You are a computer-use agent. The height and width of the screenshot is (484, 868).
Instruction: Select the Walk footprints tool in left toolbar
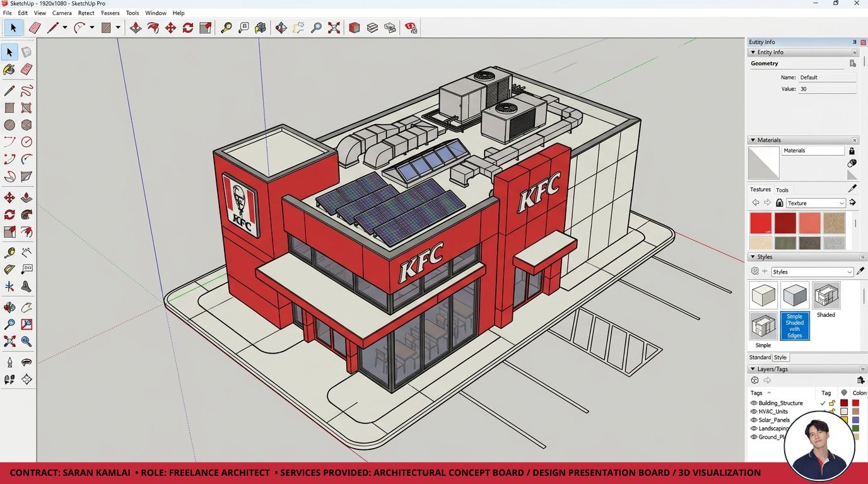pos(9,379)
